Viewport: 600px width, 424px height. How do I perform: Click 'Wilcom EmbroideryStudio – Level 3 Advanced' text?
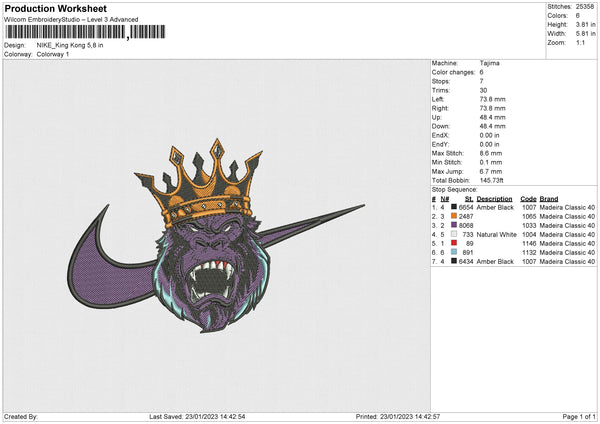coord(71,20)
